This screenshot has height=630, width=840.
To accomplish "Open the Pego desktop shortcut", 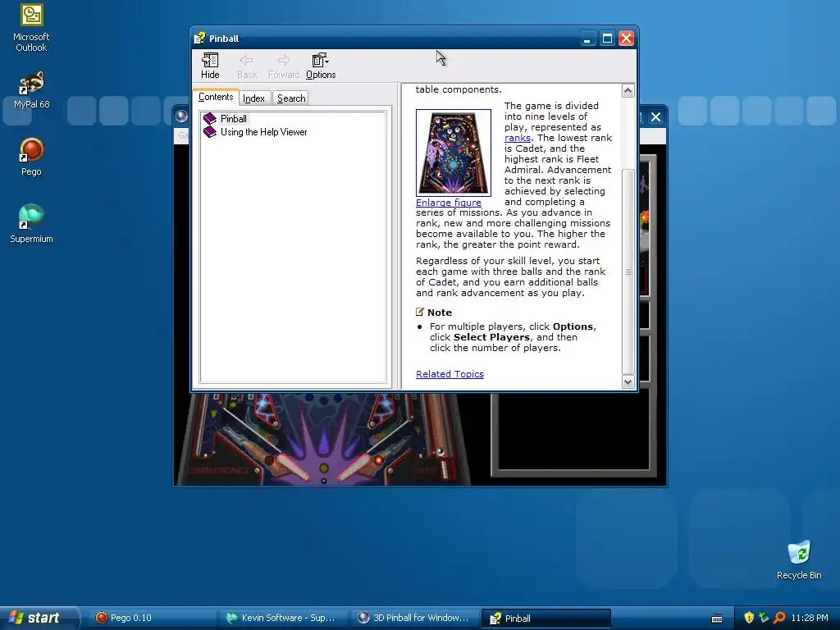I will pyautogui.click(x=31, y=157).
